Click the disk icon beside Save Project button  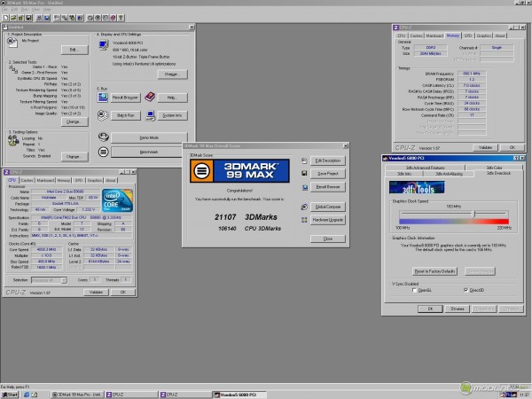304,174
